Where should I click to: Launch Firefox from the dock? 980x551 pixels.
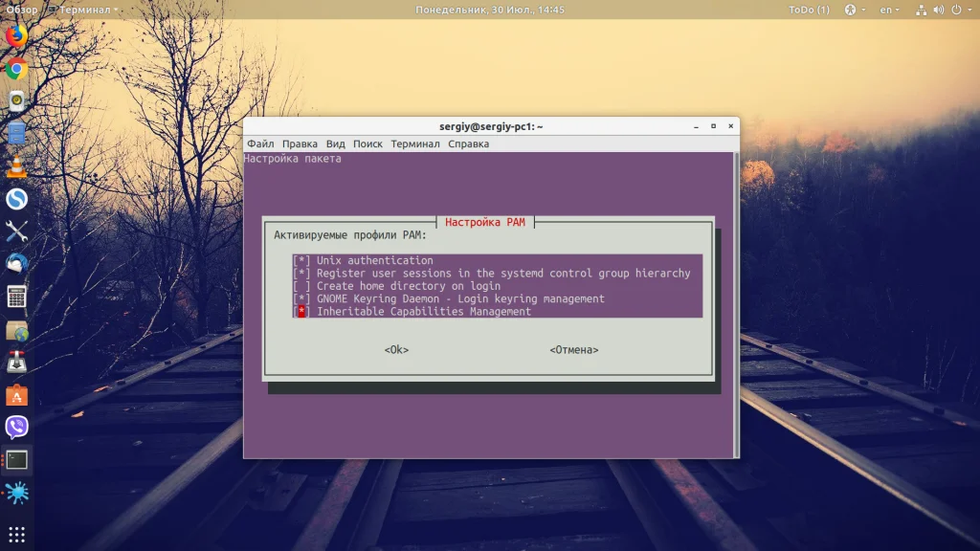coord(17,35)
